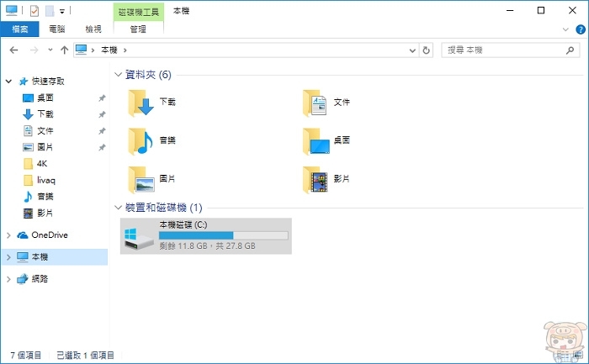The image size is (589, 364).
Task: Collapse the 快速存取 tree node
Action: (8, 81)
